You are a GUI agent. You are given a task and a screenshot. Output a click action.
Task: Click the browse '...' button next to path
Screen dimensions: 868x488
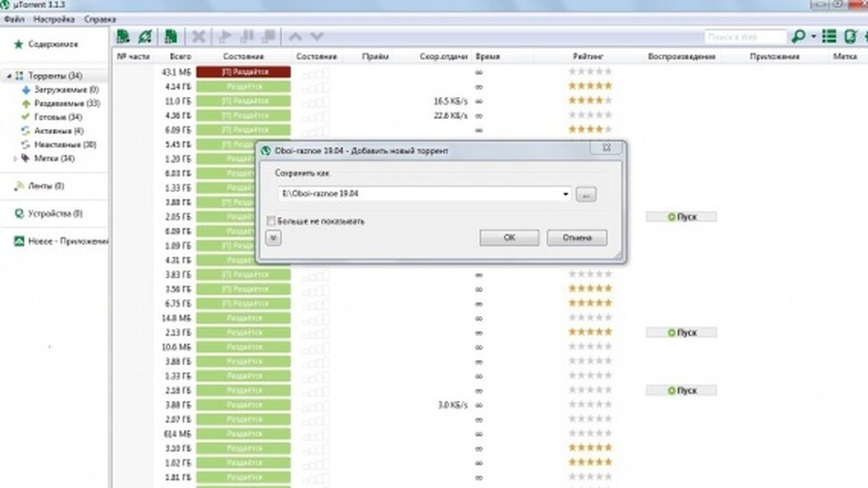coord(586,195)
